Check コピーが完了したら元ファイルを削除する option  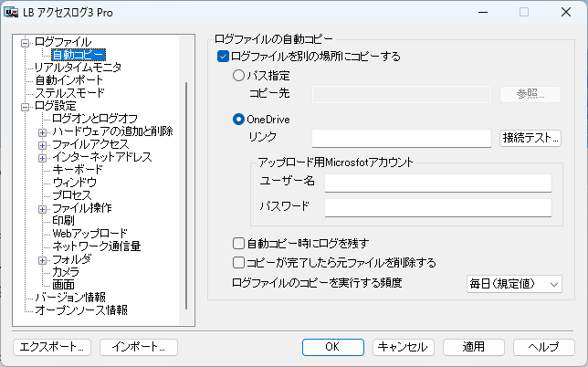pos(238,262)
